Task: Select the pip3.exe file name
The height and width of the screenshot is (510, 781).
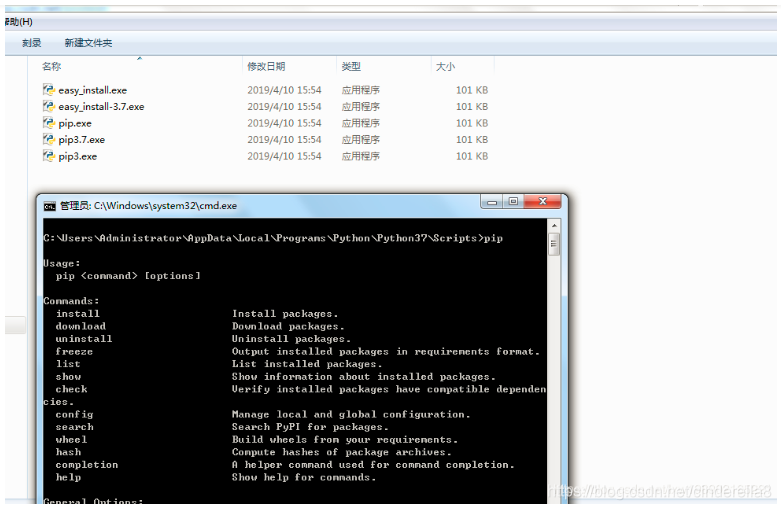Action: click(78, 156)
